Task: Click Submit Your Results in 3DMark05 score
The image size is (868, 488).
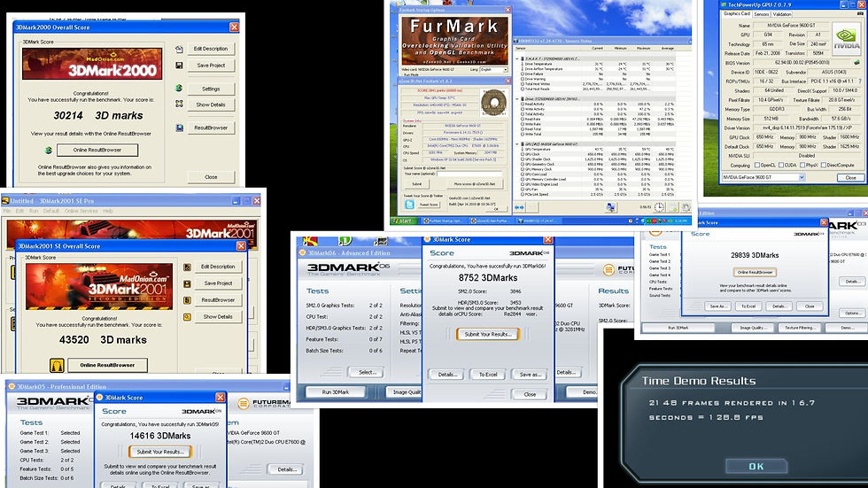Action: click(160, 452)
